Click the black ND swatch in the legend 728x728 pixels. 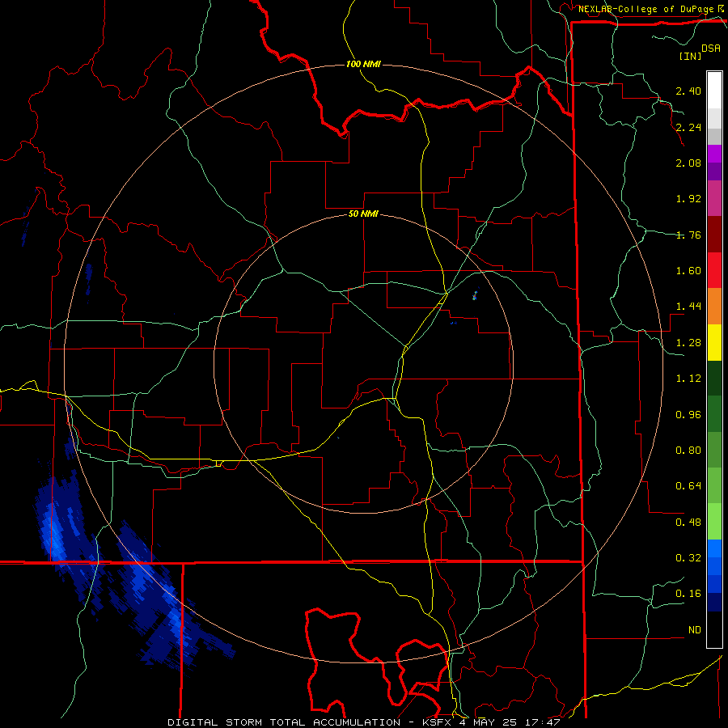click(714, 629)
